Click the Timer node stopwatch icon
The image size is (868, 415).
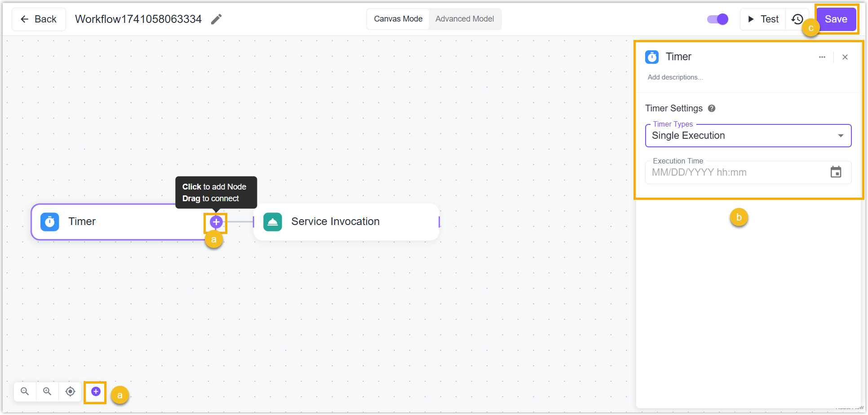click(x=50, y=222)
